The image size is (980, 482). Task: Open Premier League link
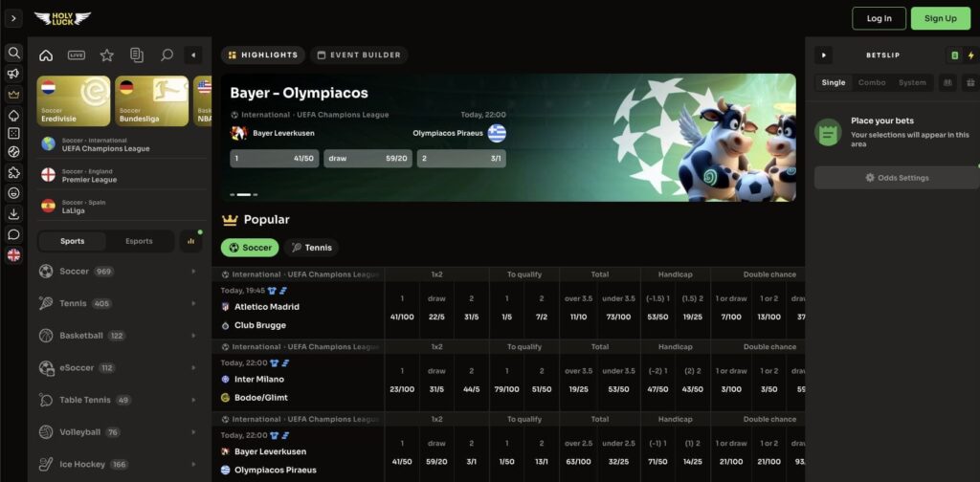(122, 175)
